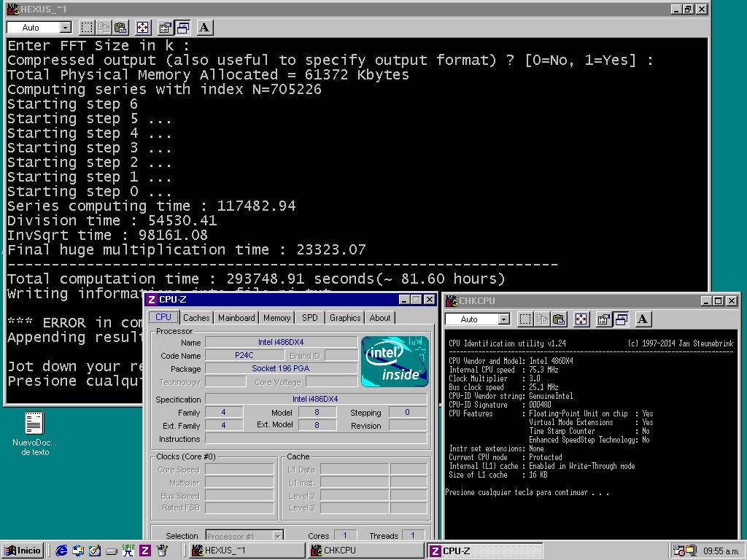
Task: Switch to HEXUS_~1 taskbar button
Action: [247, 551]
